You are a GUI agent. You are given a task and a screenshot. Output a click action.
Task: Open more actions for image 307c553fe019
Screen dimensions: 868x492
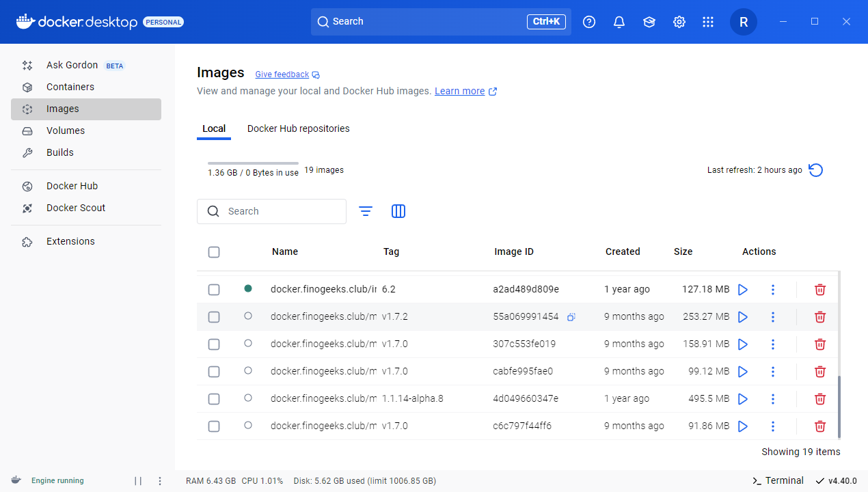tap(773, 344)
